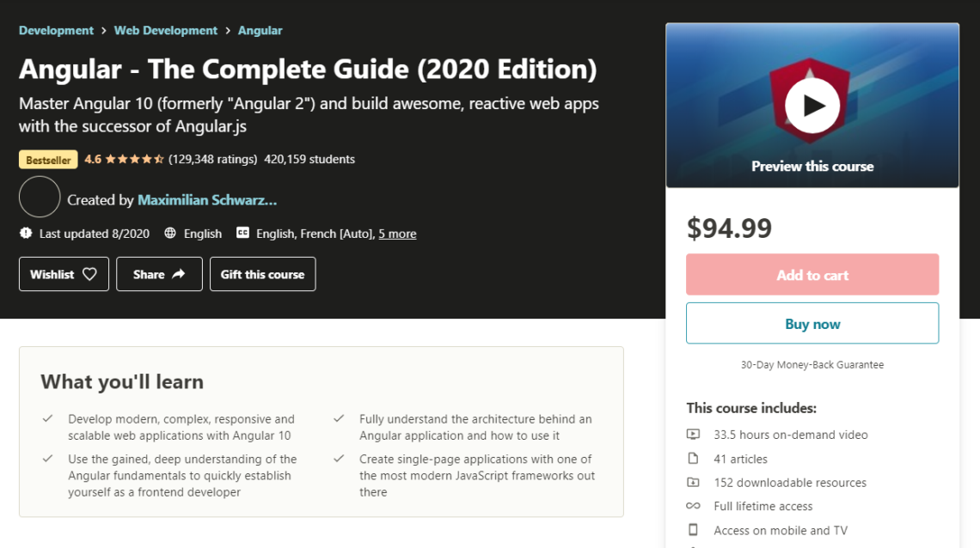Click the mobile and TV access icon
This screenshot has height=548, width=980.
point(694,530)
